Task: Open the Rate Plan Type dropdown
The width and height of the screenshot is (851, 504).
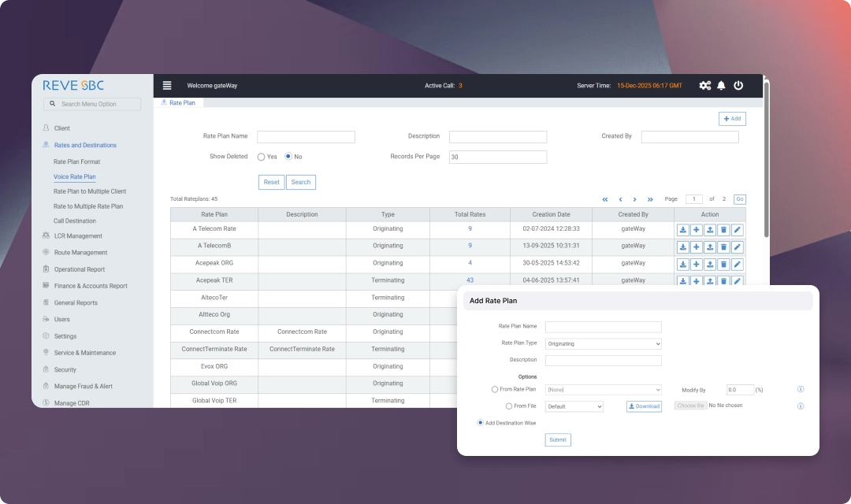Action: pos(603,343)
